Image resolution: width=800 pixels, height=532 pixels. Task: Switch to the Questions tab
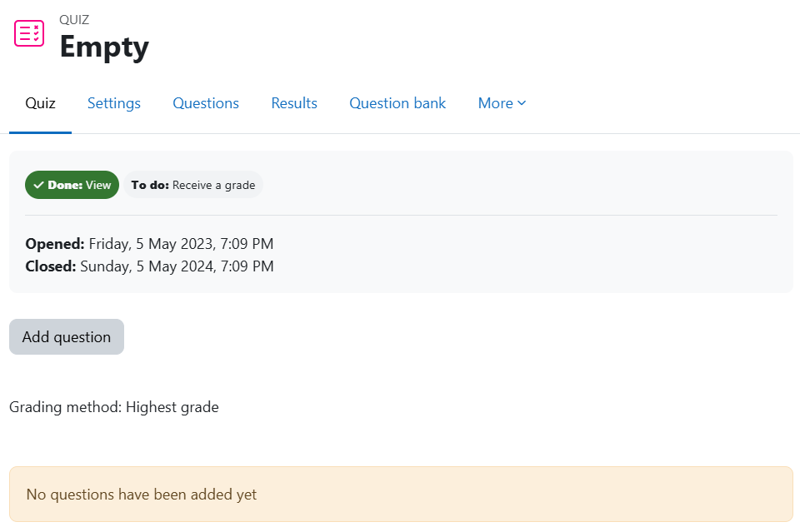(206, 103)
